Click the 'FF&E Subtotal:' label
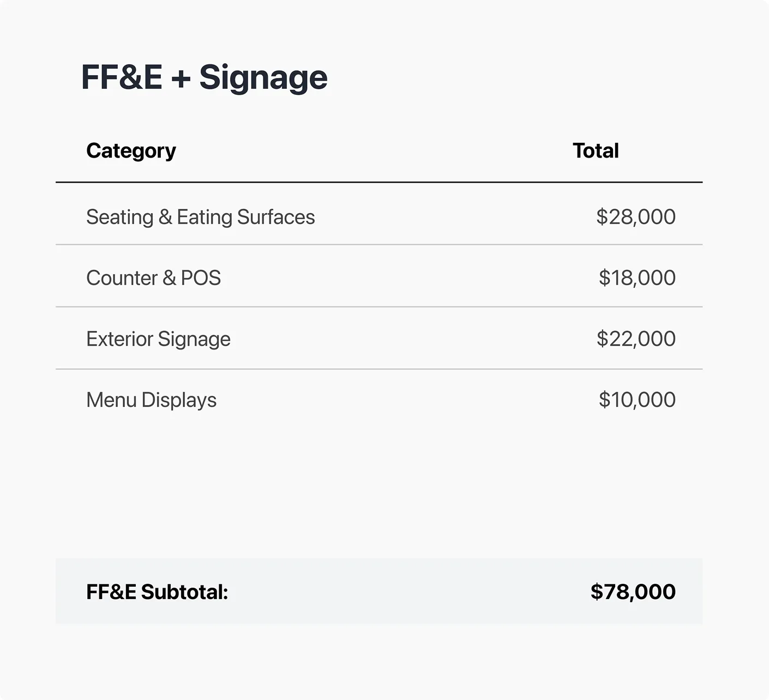This screenshot has height=700, width=769. pos(157,592)
